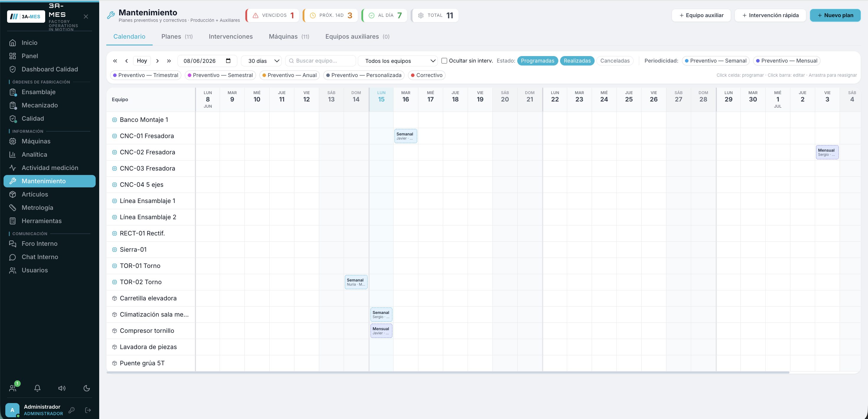
Task: Click the Hoy button
Action: [x=142, y=61]
